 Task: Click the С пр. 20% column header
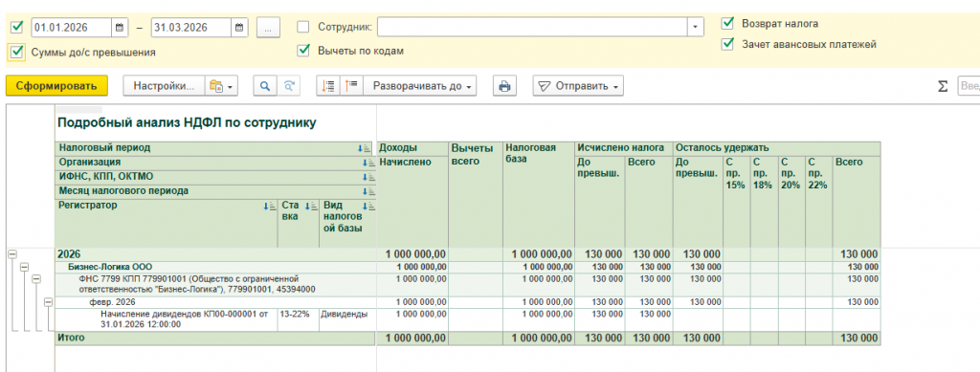click(791, 201)
